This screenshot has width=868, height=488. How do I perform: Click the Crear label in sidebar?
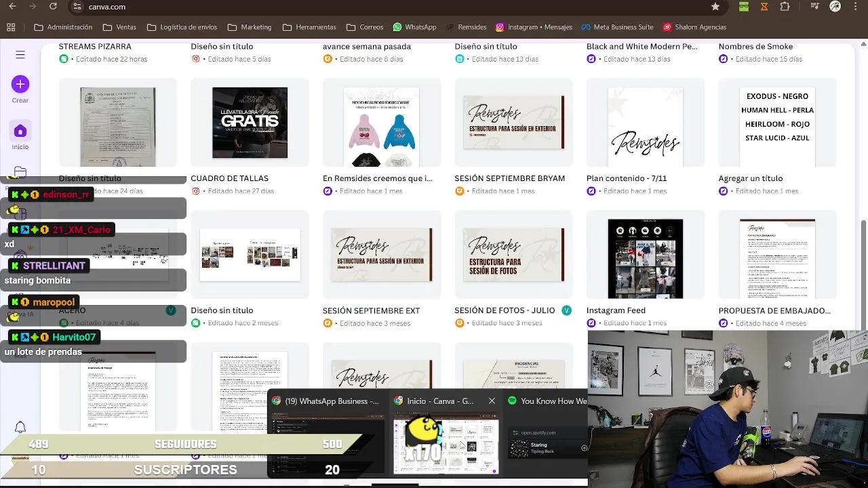[20, 100]
